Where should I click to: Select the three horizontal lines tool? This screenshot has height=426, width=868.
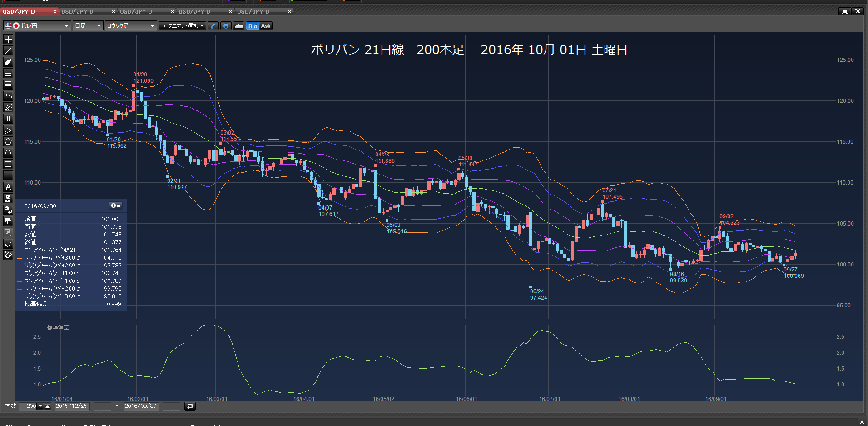coord(8,73)
